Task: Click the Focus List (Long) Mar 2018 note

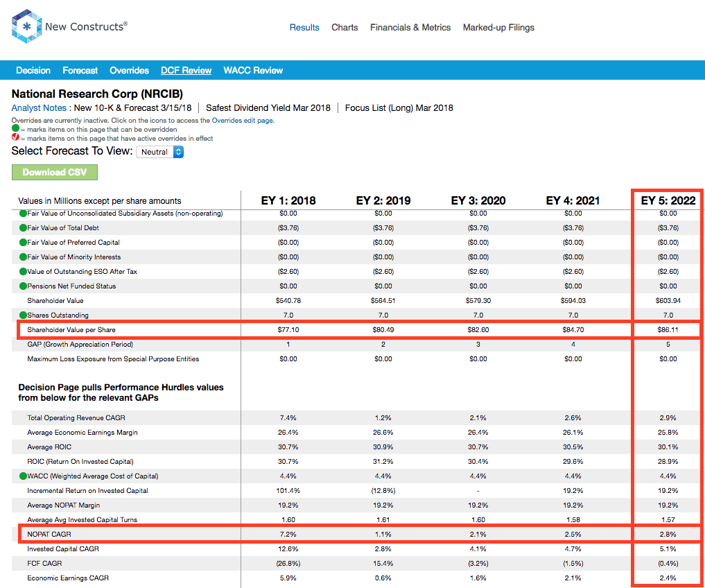Action: 399,108
